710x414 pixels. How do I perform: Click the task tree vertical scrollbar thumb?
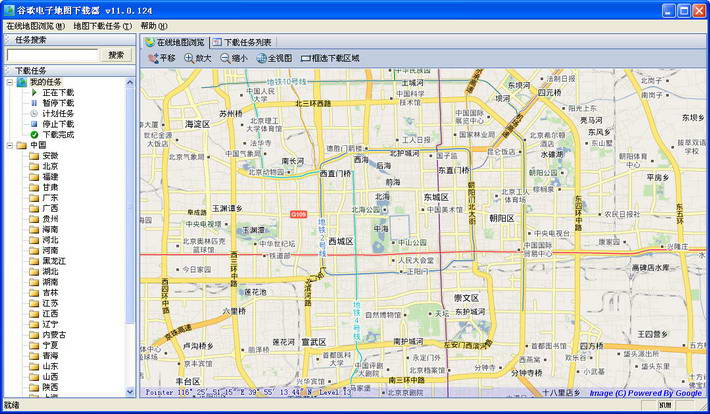tap(130, 206)
